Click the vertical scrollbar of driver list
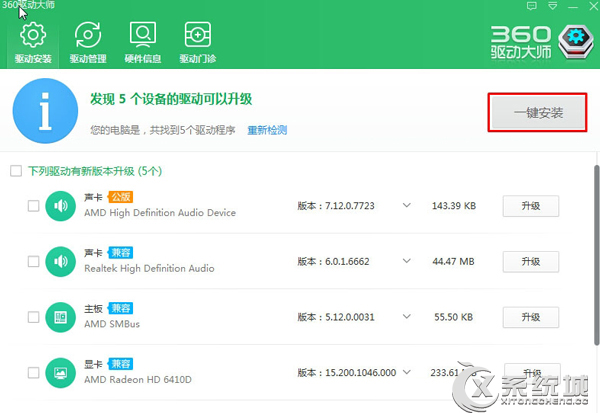 596,255
